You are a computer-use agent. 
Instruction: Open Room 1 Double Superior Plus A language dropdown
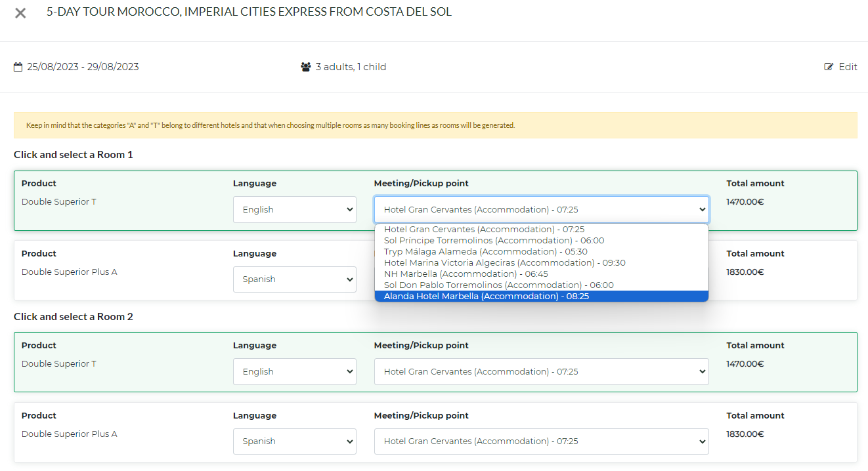point(294,279)
